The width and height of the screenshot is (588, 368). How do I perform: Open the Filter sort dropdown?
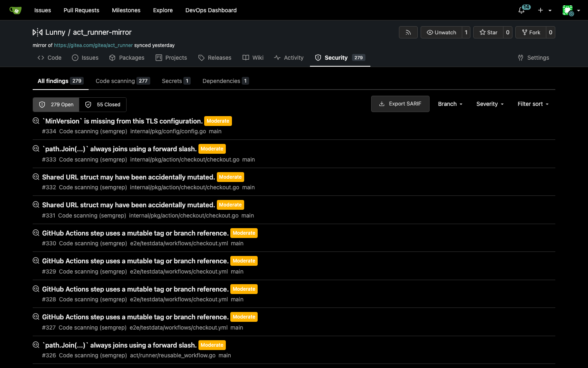pyautogui.click(x=533, y=104)
